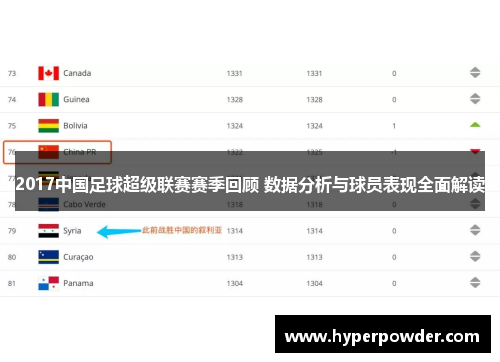The image size is (500, 362).
Task: Click the unchanged-rank arrows in Curaçao row
Action: [475, 256]
